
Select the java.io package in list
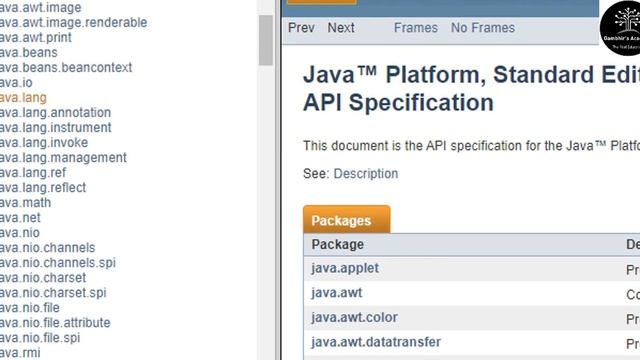point(16,82)
